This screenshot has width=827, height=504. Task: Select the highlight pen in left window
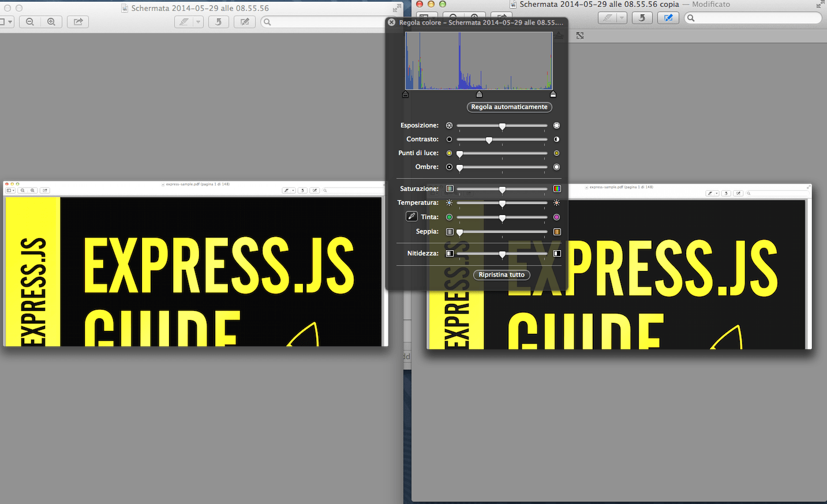click(x=184, y=22)
